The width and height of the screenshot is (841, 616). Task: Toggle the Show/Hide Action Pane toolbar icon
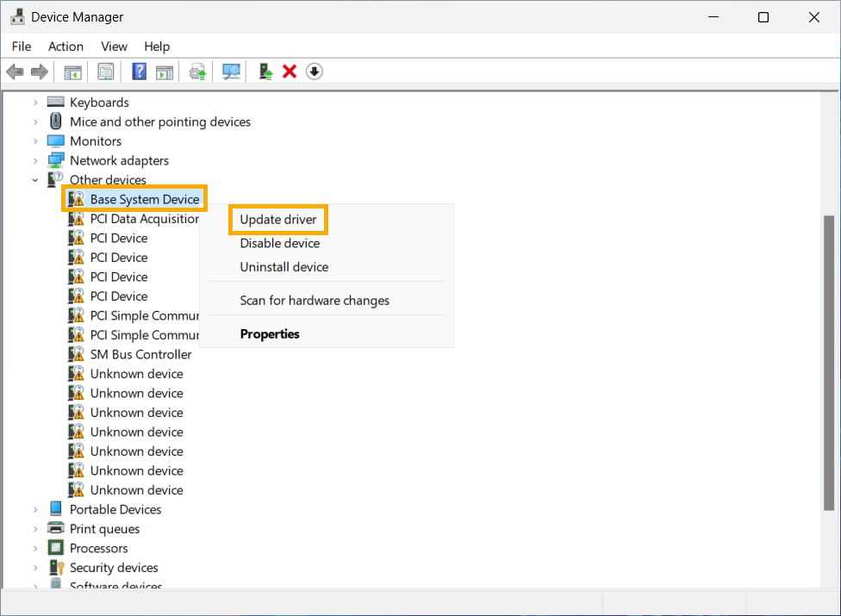(165, 72)
